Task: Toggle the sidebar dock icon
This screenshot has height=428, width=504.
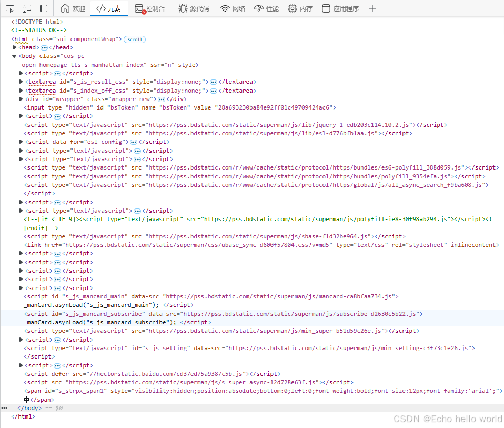Action: click(43, 8)
